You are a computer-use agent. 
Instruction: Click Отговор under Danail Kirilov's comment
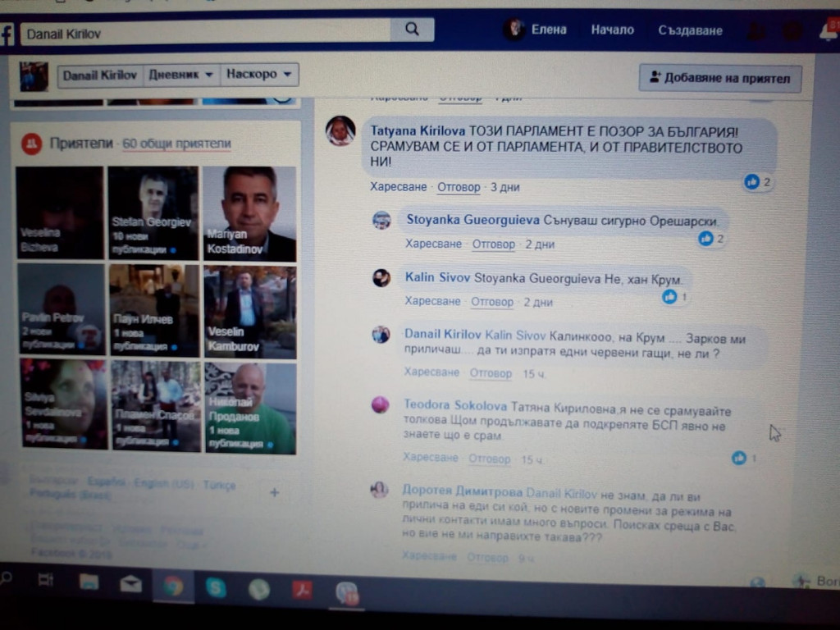click(x=491, y=373)
